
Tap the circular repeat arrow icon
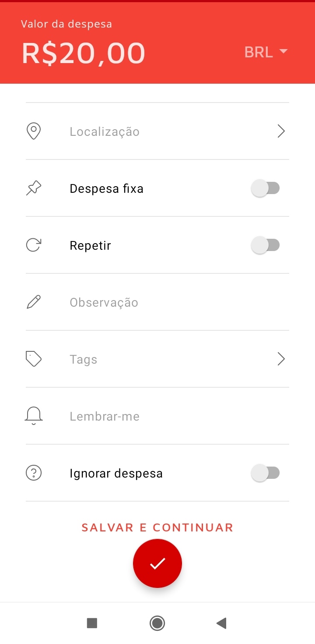click(x=34, y=245)
